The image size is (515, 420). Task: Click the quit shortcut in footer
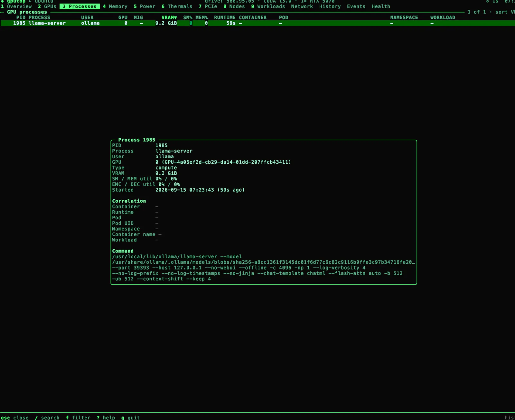tap(131, 417)
